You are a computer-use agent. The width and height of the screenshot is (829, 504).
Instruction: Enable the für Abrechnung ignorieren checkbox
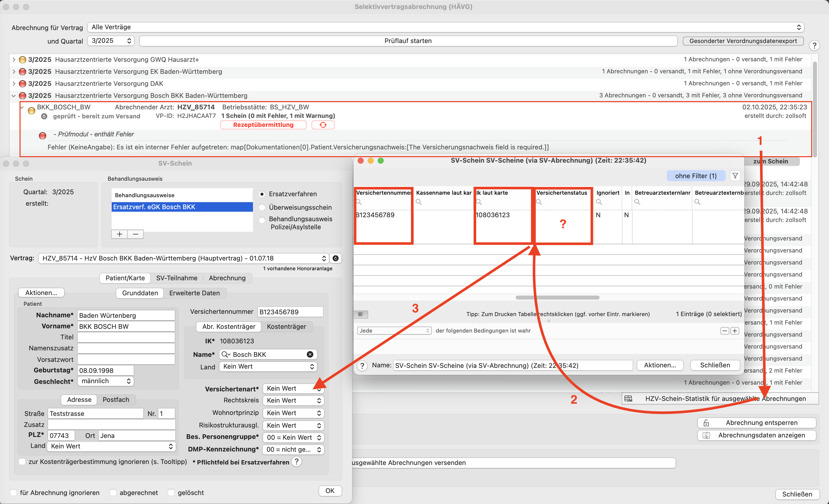point(14,492)
